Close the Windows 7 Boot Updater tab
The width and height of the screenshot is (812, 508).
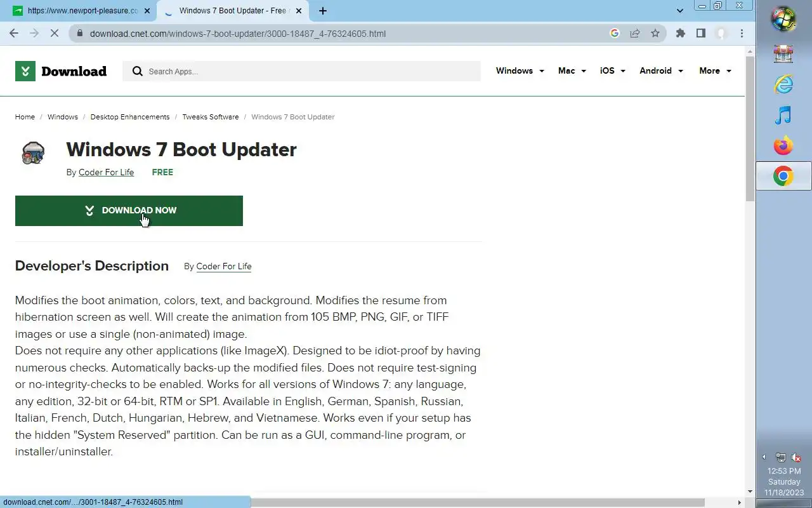click(299, 11)
